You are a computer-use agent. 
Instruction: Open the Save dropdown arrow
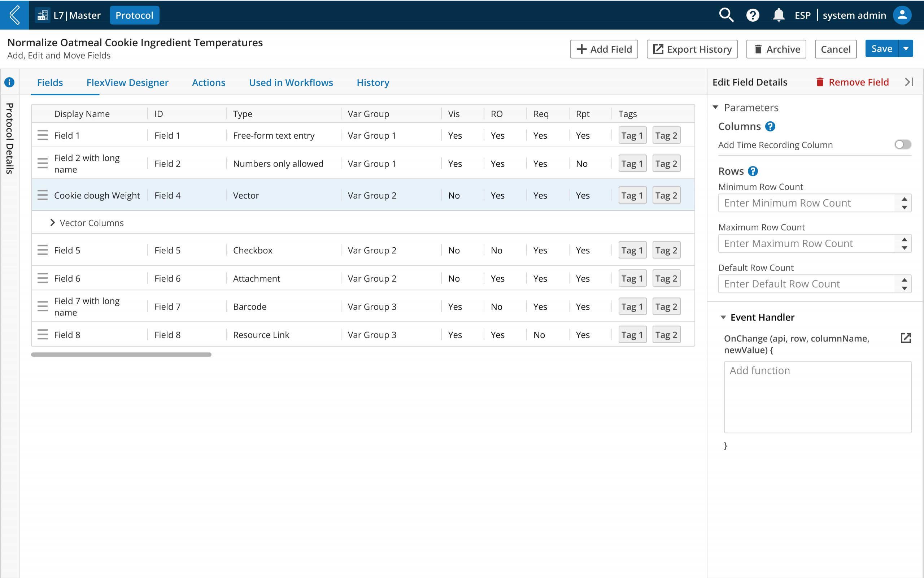[x=906, y=49]
